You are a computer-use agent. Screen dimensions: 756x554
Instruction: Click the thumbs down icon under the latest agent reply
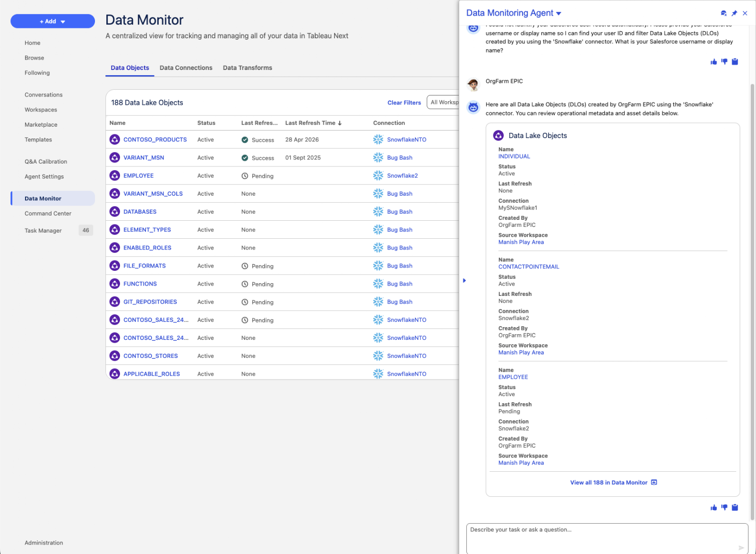tap(724, 507)
